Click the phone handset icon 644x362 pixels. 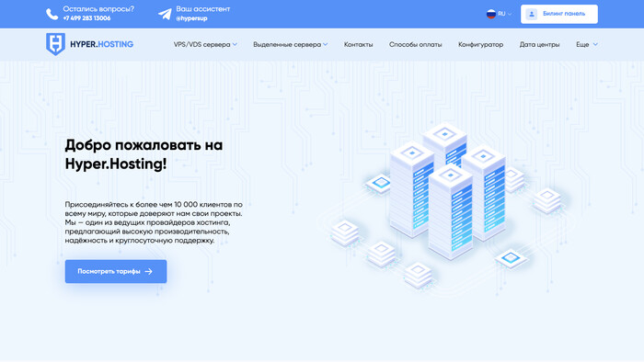pyautogui.click(x=52, y=14)
